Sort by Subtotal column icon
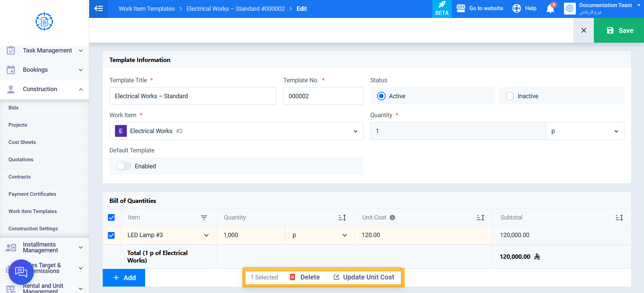644x293 pixels. 619,218
